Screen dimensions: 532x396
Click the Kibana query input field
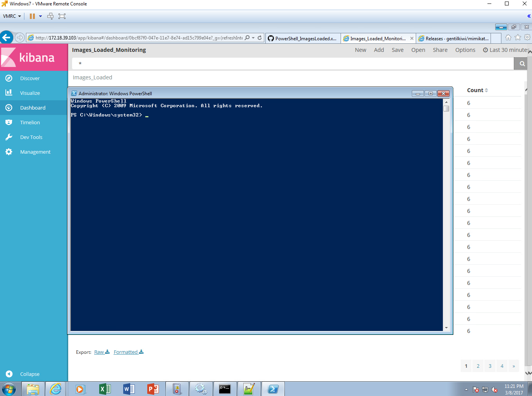[x=293, y=64]
